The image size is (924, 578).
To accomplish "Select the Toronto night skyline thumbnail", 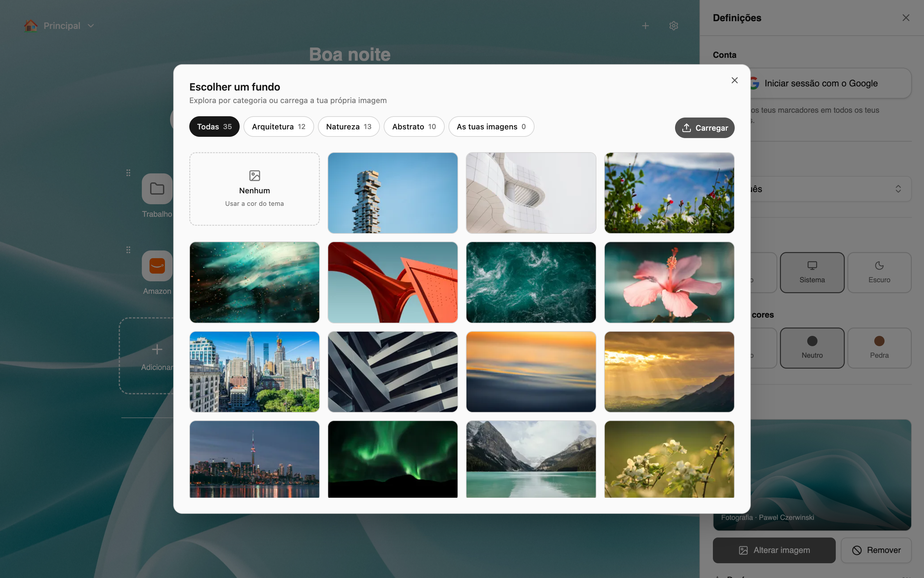I will click(x=254, y=459).
